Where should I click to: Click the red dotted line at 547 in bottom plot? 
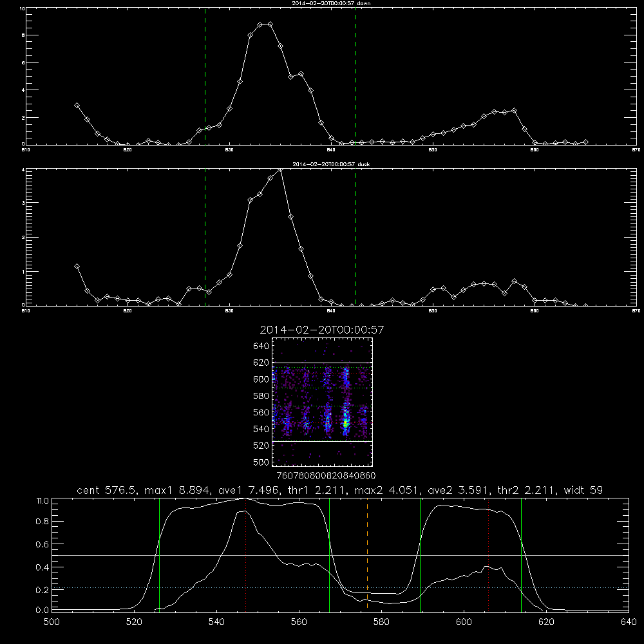(245, 554)
